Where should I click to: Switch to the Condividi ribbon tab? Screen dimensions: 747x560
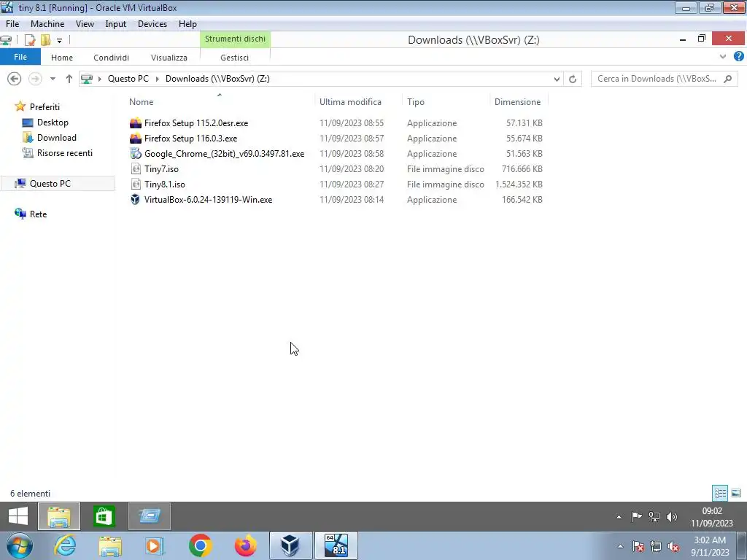[x=111, y=58]
